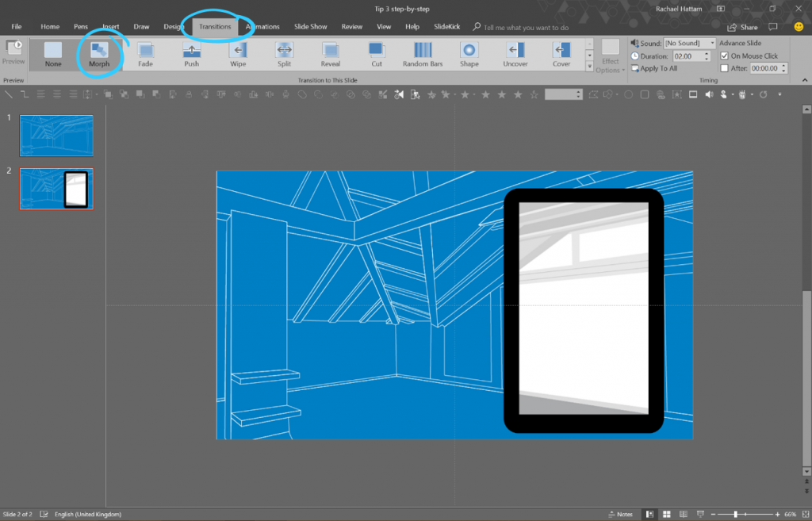Enable the After advance timing checkbox
812x521 pixels.
(726, 68)
